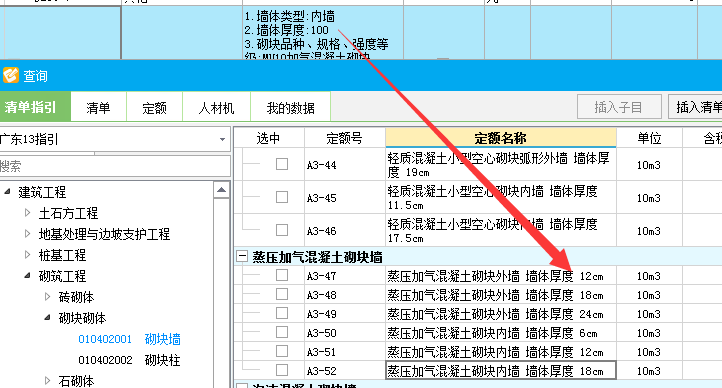This screenshot has height=388, width=722.
Task: Click cell 蒸压加气混凝土砌块外墙 墙体厚度 12cm
Action: click(x=501, y=276)
